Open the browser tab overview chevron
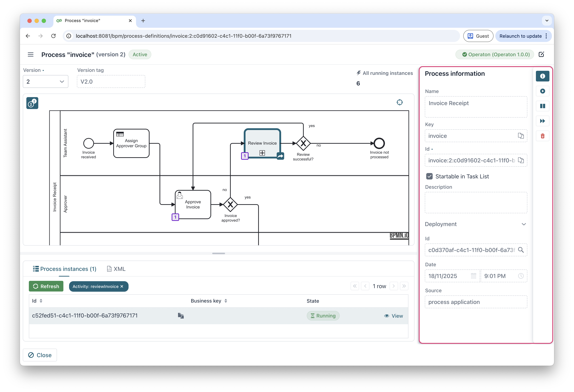Viewport: 574px width, 392px height. (x=547, y=21)
